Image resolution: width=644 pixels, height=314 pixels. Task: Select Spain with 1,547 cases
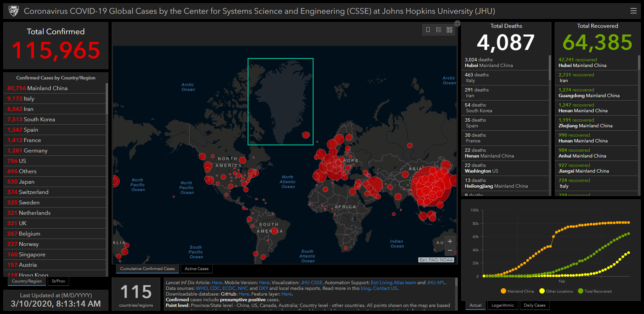(55, 130)
